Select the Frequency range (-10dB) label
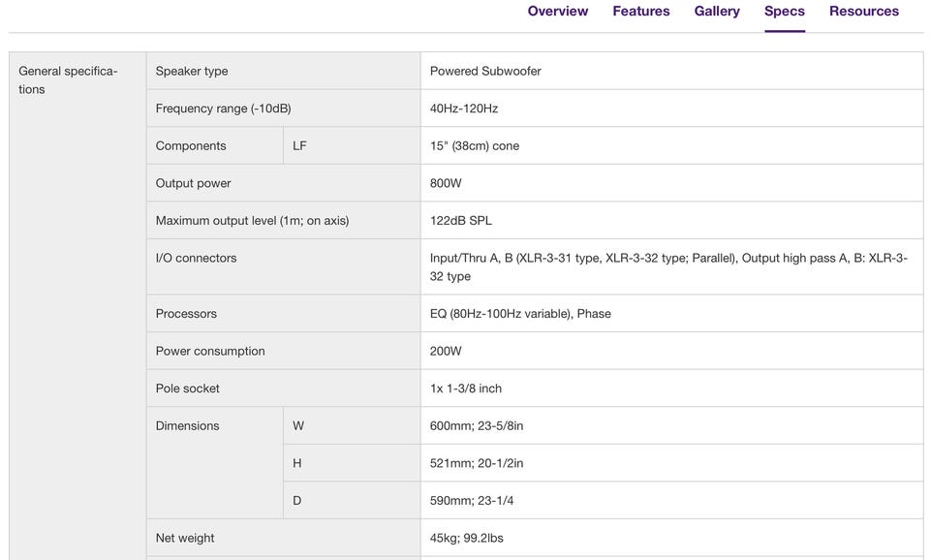The width and height of the screenshot is (930, 560). (223, 109)
